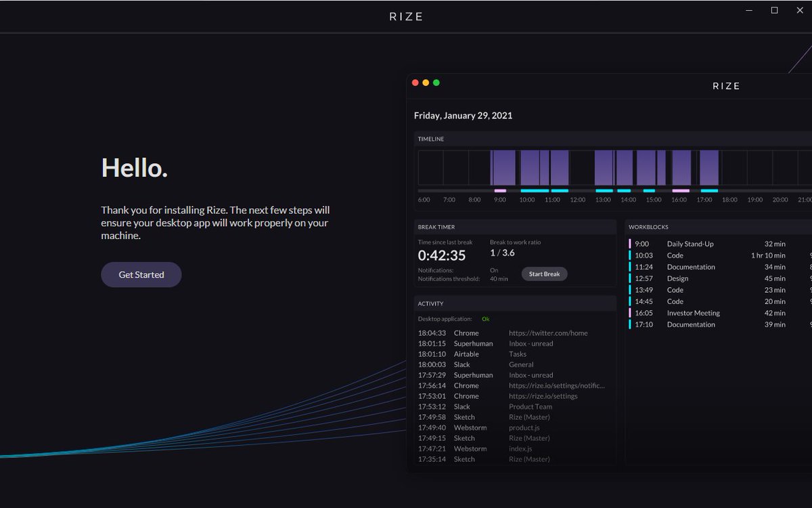Collapse the Activity panel header
This screenshot has height=508, width=812.
pyautogui.click(x=430, y=303)
